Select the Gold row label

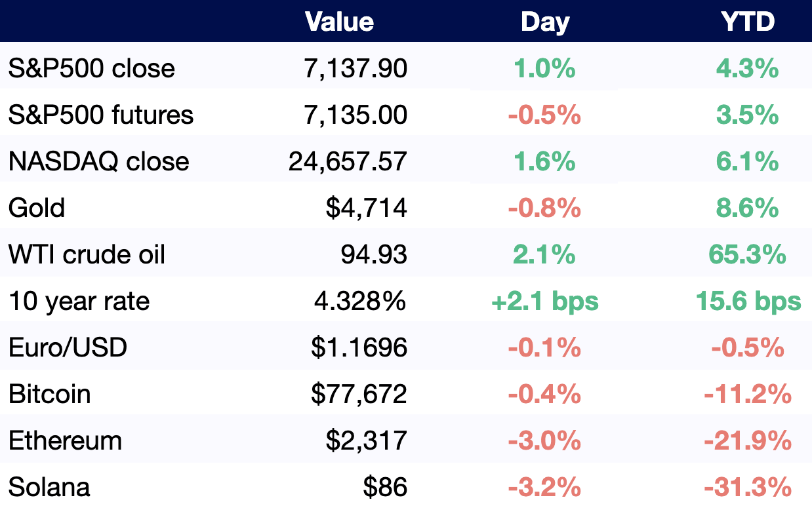click(x=37, y=208)
